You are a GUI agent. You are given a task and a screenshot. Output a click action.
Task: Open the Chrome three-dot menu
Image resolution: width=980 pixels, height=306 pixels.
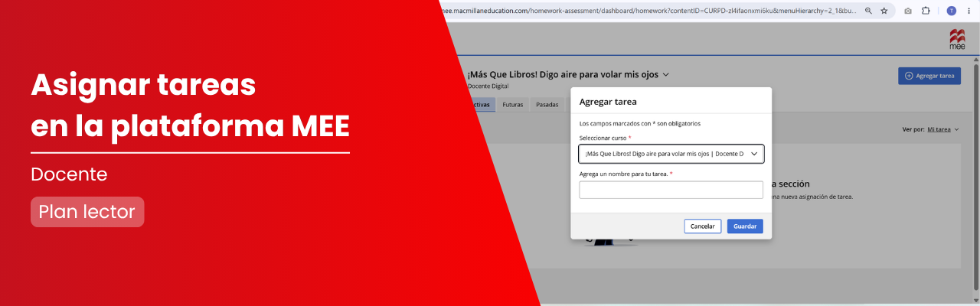pyautogui.click(x=969, y=11)
